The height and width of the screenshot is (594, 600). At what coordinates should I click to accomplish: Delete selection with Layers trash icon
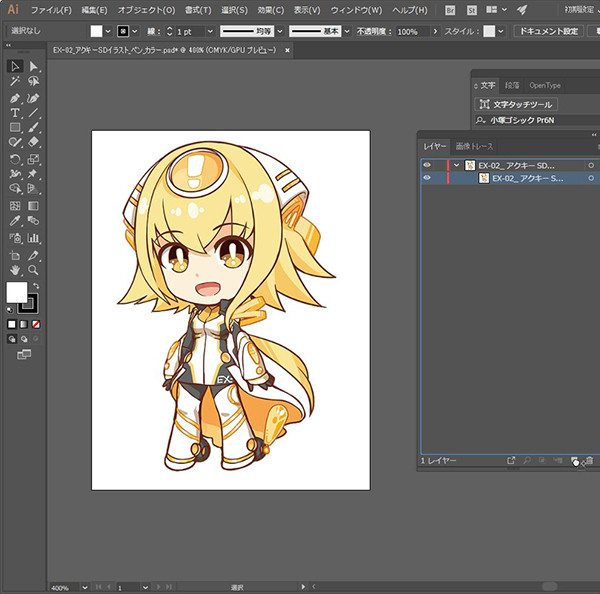coord(590,460)
